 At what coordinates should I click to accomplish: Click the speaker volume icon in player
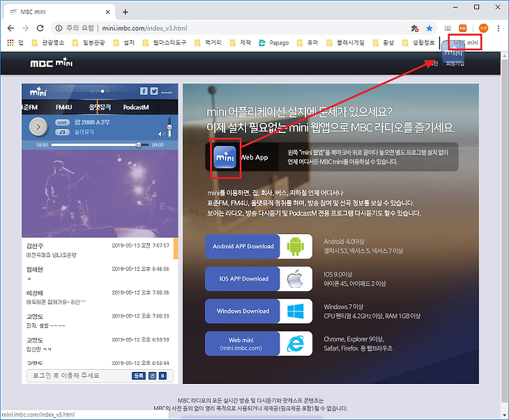(x=162, y=134)
